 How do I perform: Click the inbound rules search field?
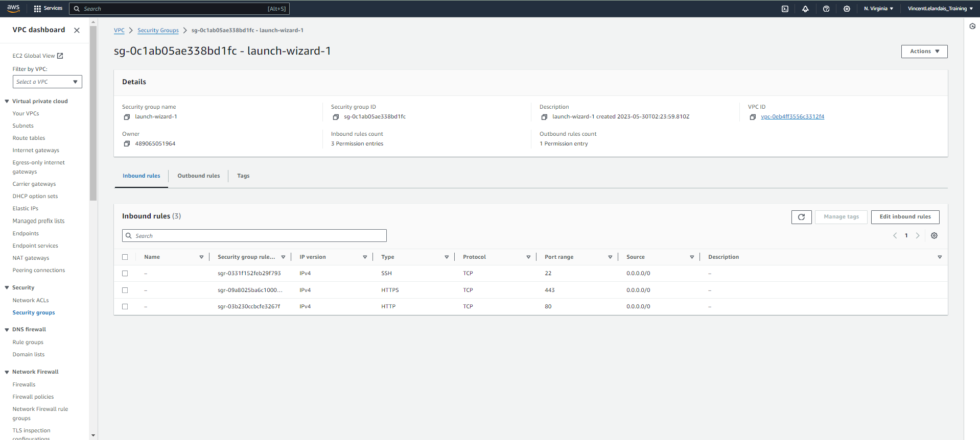[x=254, y=236]
